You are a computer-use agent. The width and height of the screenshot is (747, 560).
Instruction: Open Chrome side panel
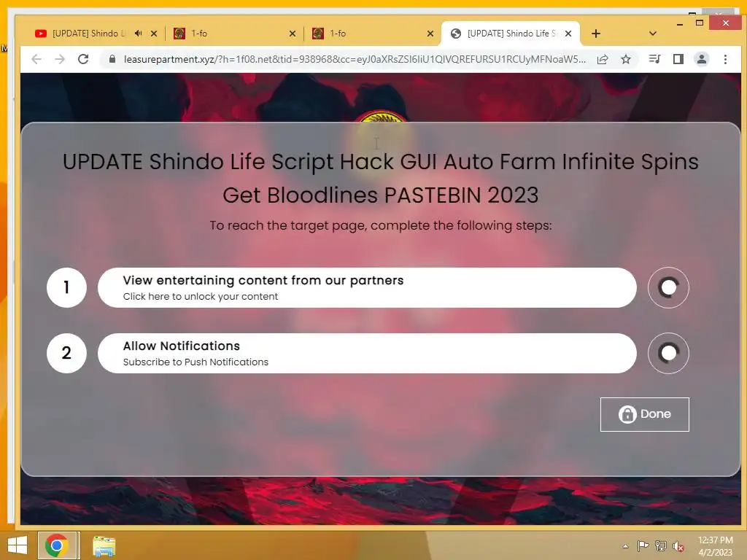[x=678, y=59]
